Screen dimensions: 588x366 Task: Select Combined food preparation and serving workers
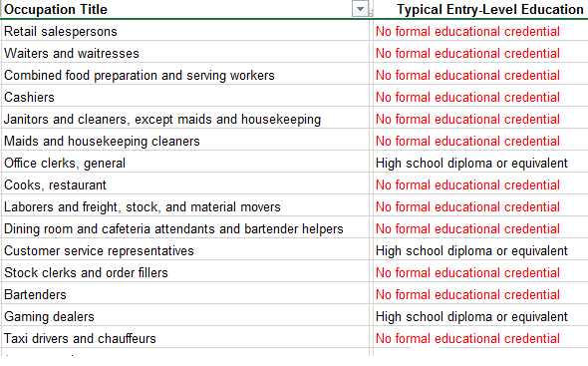pyautogui.click(x=185, y=75)
